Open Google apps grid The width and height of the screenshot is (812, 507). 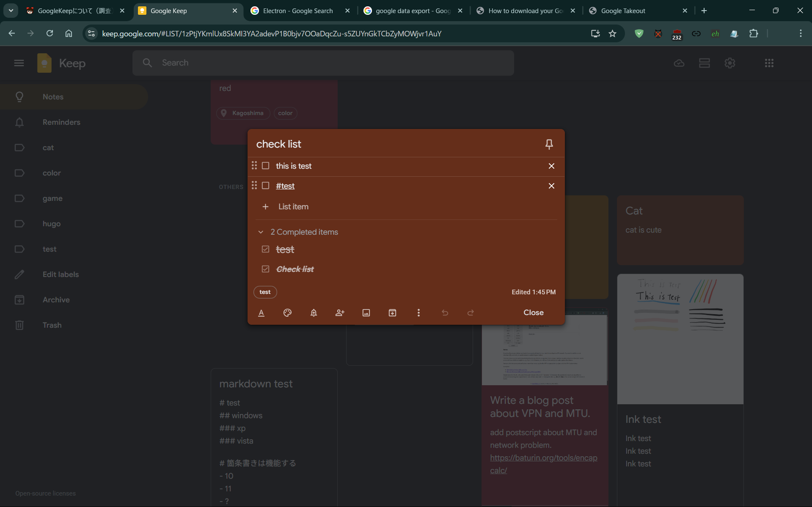coord(769,63)
